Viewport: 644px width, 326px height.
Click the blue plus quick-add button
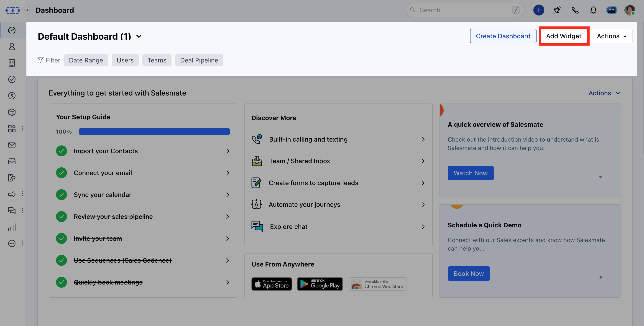tap(539, 10)
